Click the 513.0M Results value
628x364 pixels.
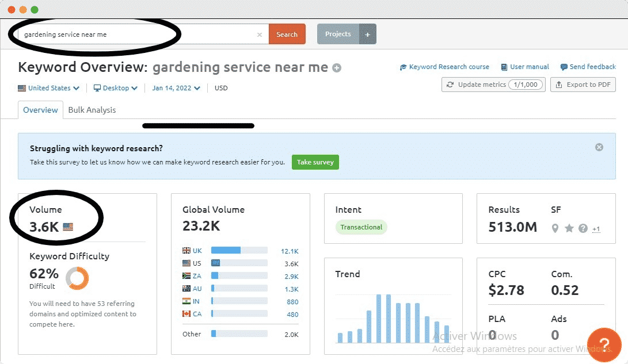[513, 227]
